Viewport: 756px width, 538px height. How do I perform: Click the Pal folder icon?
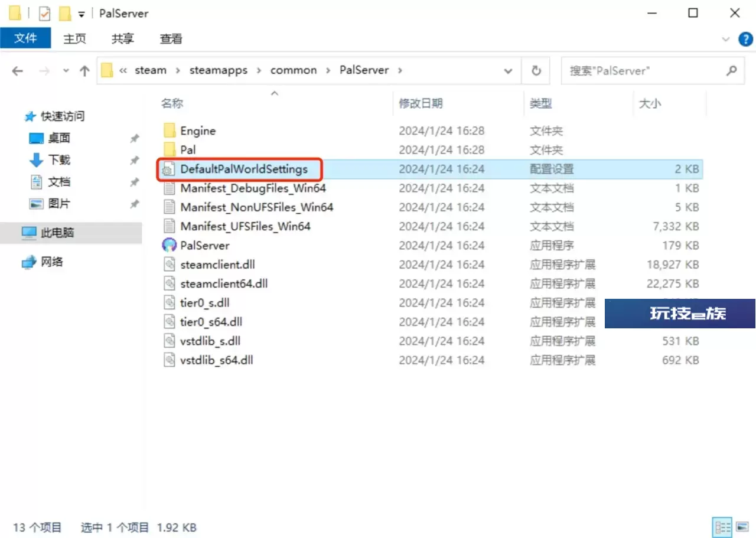pos(170,149)
